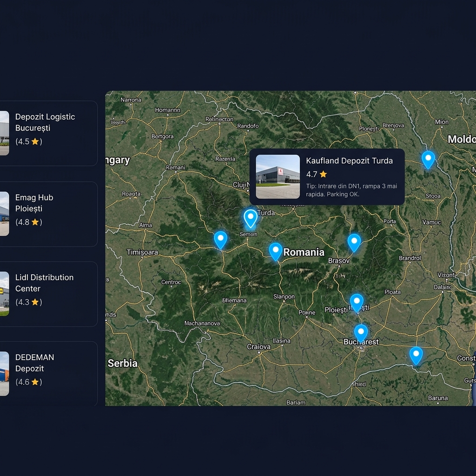Click the Mion label near Moldova

pyautogui.click(x=442, y=122)
